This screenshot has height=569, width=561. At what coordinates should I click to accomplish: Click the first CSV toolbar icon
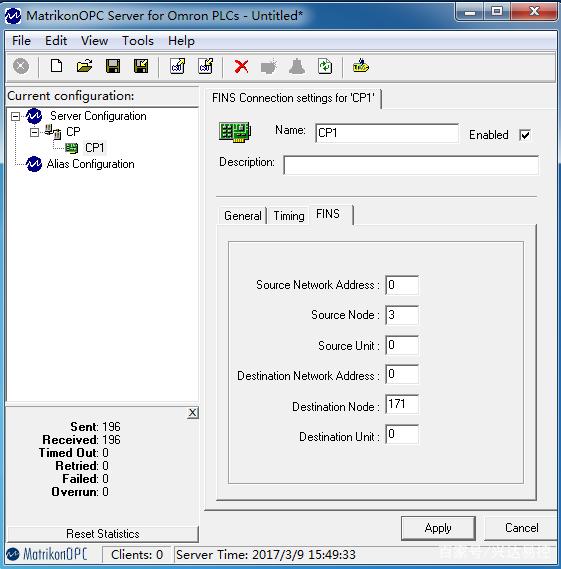point(177,66)
